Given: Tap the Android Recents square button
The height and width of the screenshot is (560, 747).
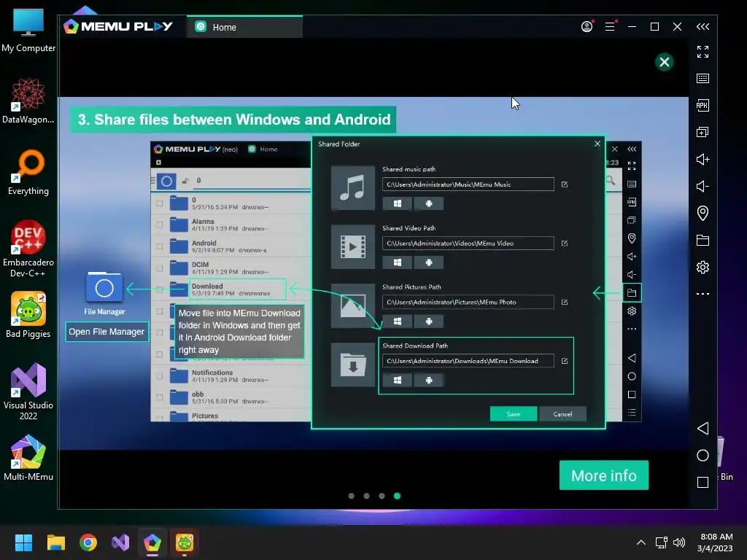Looking at the screenshot, I should point(703,483).
